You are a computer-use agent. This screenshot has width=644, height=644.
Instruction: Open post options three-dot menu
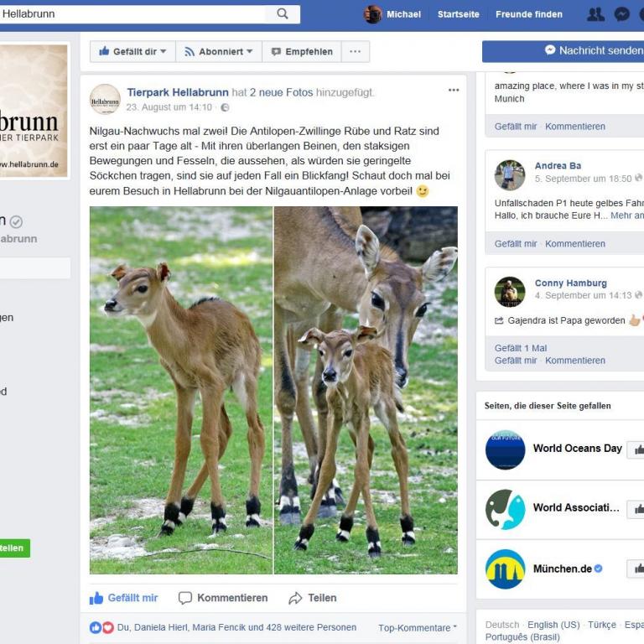[454, 91]
